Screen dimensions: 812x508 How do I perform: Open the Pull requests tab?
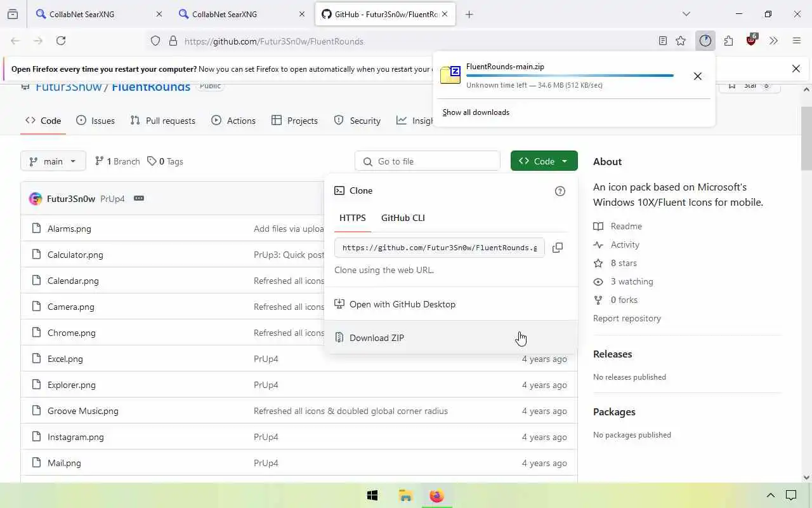coord(162,121)
